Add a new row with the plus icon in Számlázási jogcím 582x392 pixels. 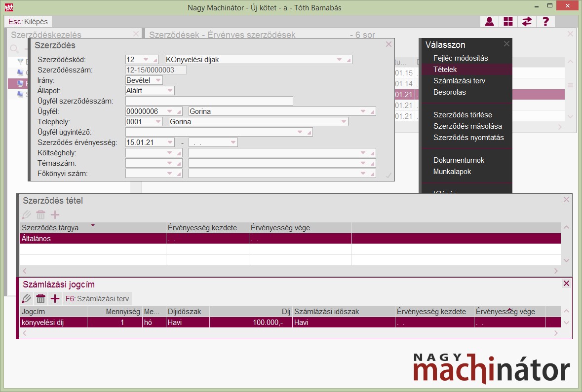coord(55,298)
